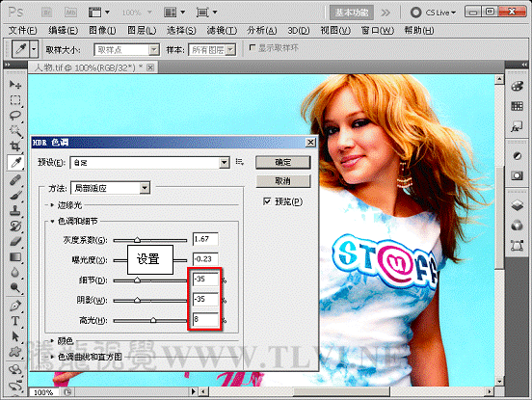Image resolution: width=532 pixels, height=400 pixels.
Task: Open the File menu
Action: coord(22,31)
